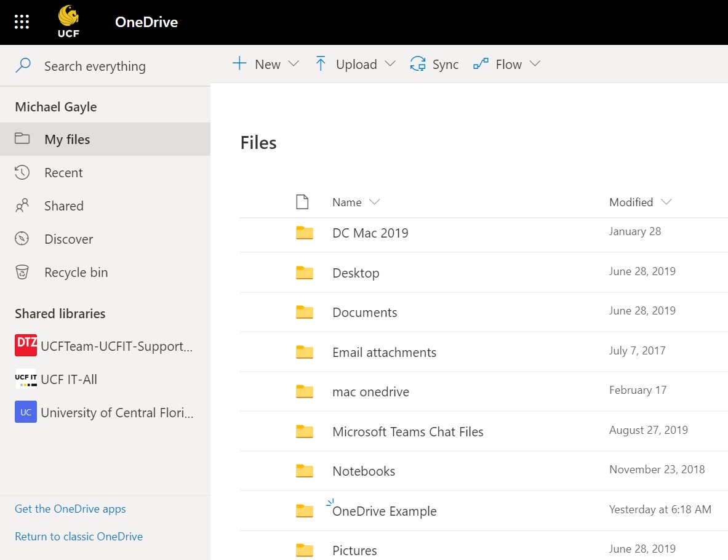Click the Discover compass icon
The height and width of the screenshot is (560, 728).
pos(22,239)
